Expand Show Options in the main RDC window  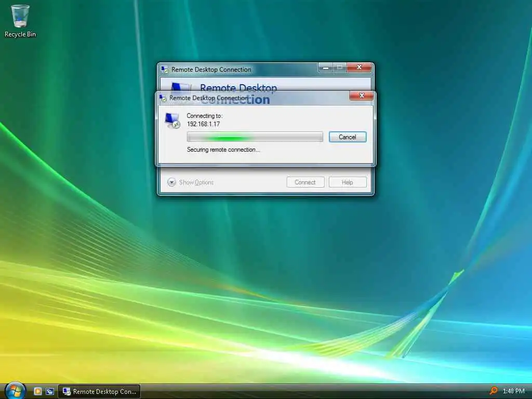(190, 182)
